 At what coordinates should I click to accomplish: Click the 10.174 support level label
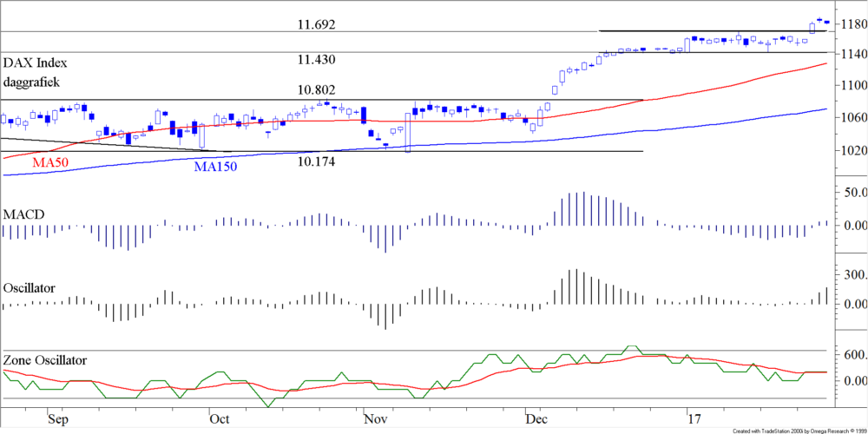[317, 161]
